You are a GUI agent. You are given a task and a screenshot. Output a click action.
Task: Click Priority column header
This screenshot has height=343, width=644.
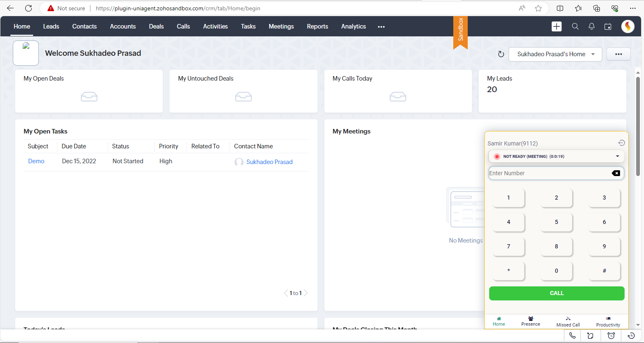[x=168, y=146]
